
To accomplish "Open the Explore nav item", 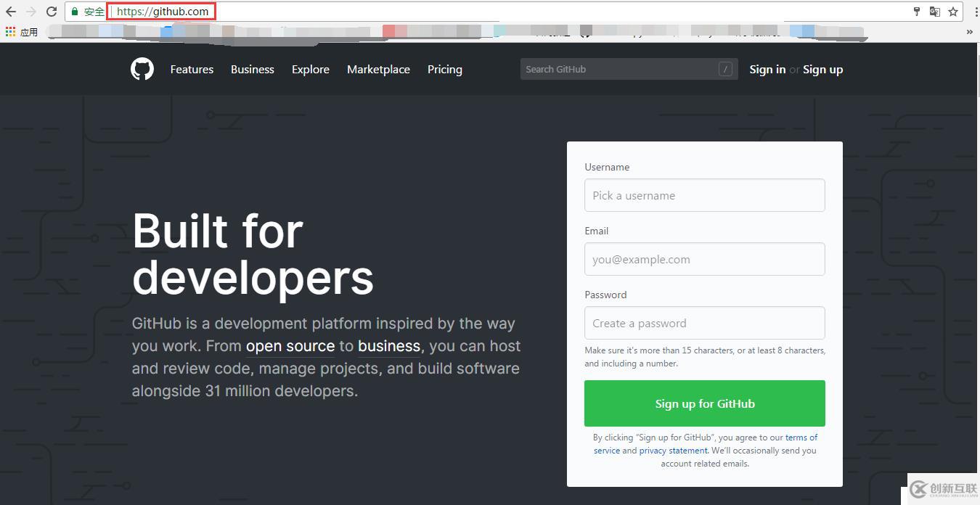I will tap(311, 69).
